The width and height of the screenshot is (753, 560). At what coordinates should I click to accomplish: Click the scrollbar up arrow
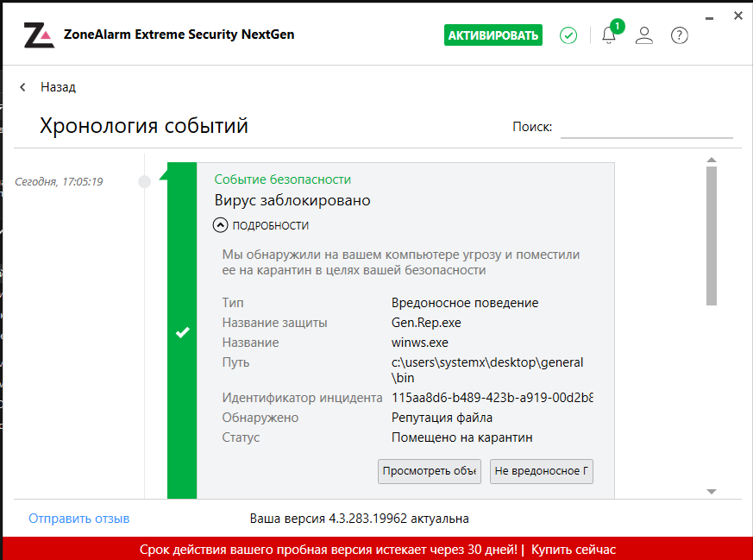coord(712,160)
